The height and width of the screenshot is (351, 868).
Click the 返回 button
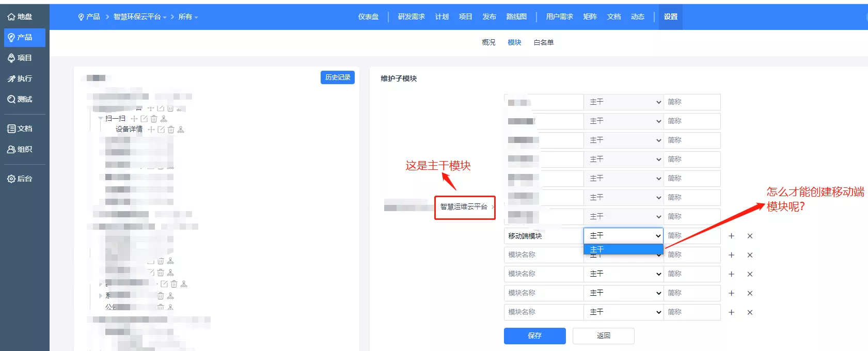(x=604, y=336)
